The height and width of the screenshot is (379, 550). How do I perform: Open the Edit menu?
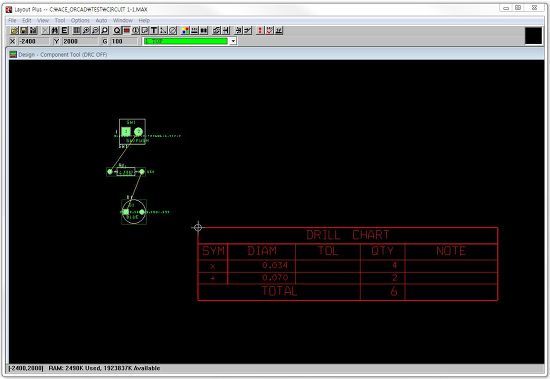[x=27, y=20]
